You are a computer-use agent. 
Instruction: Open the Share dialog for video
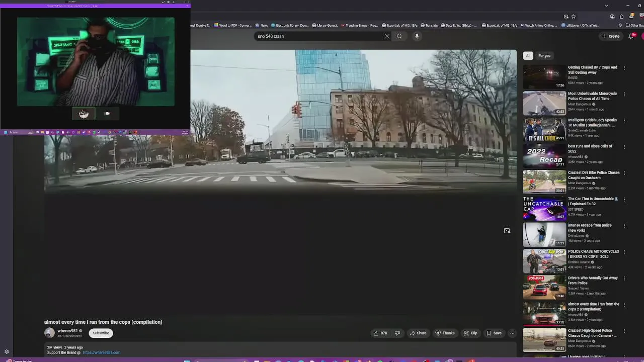pos(418,333)
